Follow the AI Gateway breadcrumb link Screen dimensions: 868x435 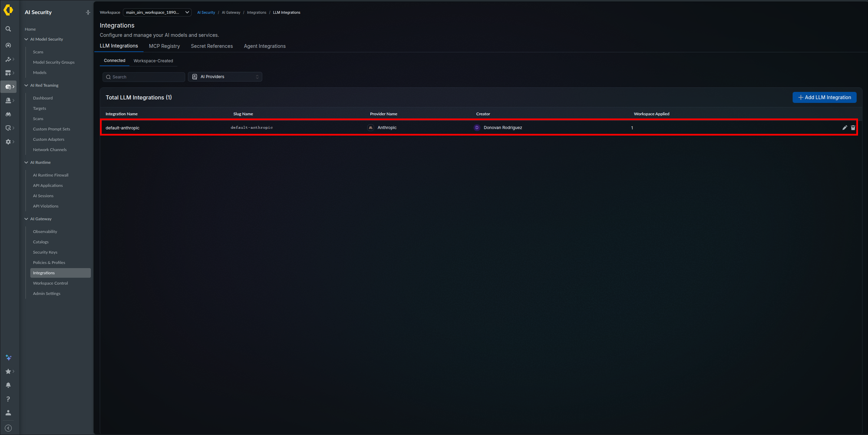point(231,13)
